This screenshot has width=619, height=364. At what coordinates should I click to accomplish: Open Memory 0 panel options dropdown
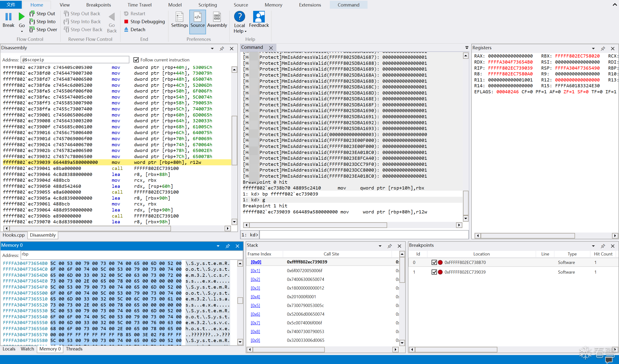pyautogui.click(x=218, y=246)
